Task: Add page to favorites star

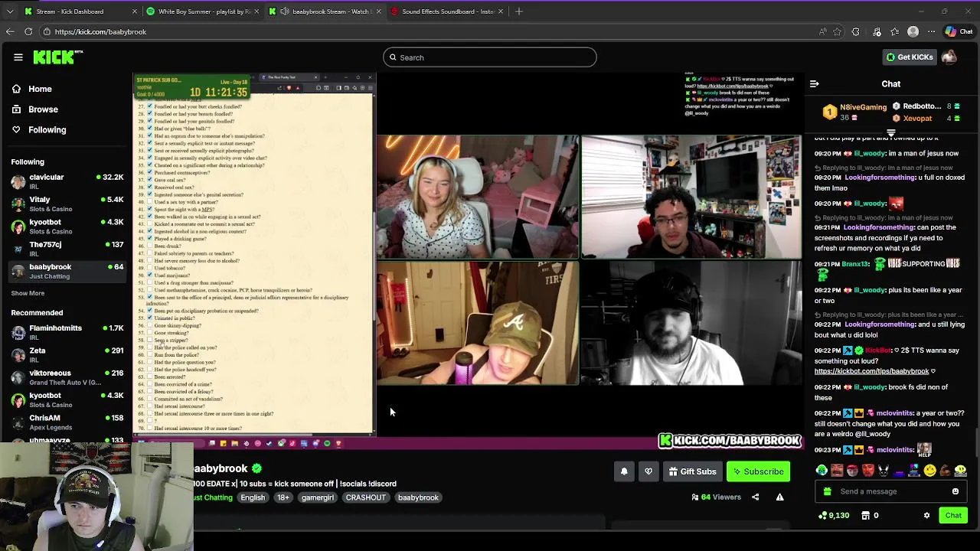Action: pyautogui.click(x=837, y=32)
